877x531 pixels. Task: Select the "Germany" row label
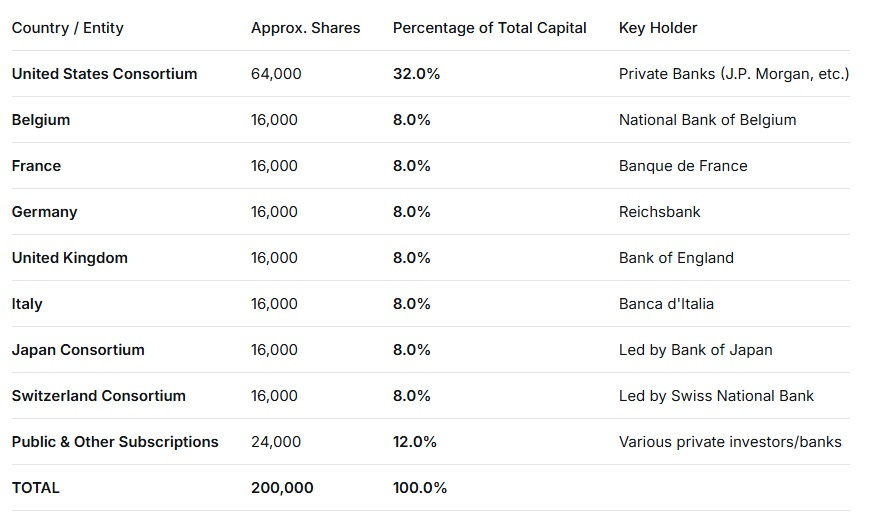point(44,212)
